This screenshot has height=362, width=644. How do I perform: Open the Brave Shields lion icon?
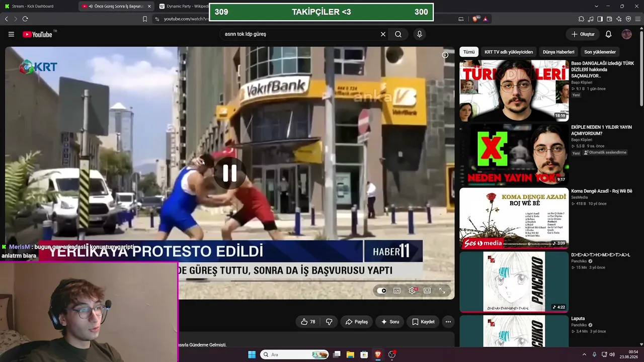475,19
